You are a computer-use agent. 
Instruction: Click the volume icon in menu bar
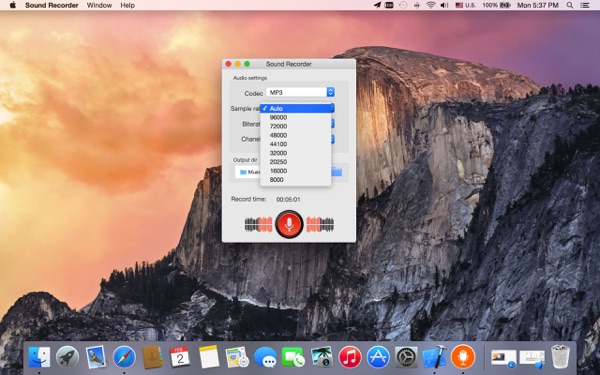point(444,5)
